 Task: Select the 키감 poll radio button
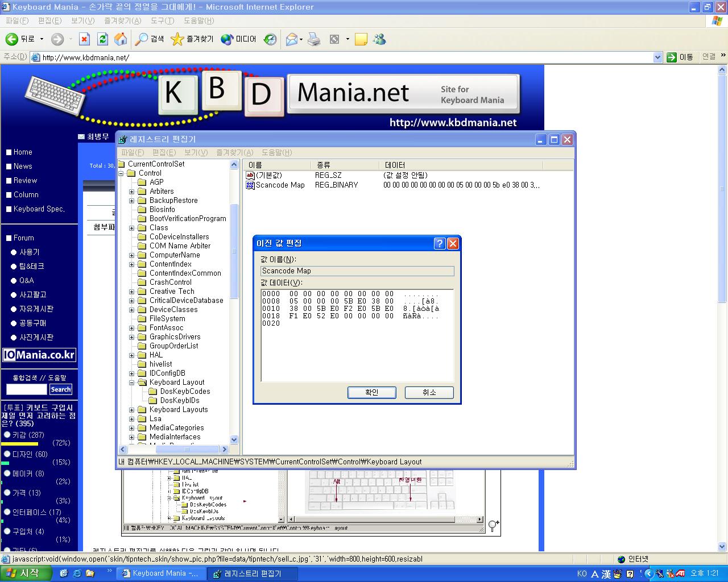click(x=7, y=435)
